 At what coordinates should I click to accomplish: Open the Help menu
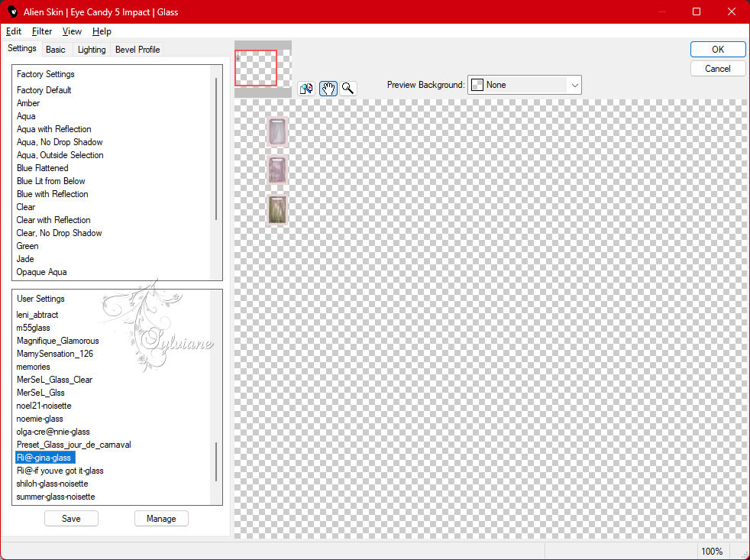tap(102, 31)
